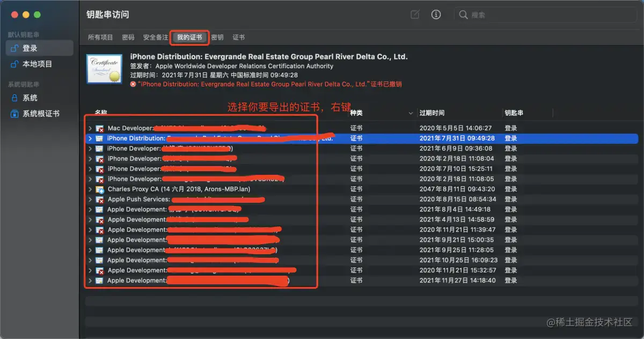This screenshot has height=339, width=644.
Task: Click the large certificate image in details header
Action: tap(104, 69)
